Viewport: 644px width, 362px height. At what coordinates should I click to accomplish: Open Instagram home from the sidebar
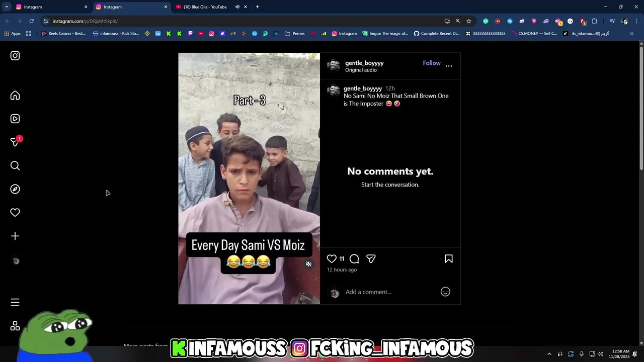[15, 96]
